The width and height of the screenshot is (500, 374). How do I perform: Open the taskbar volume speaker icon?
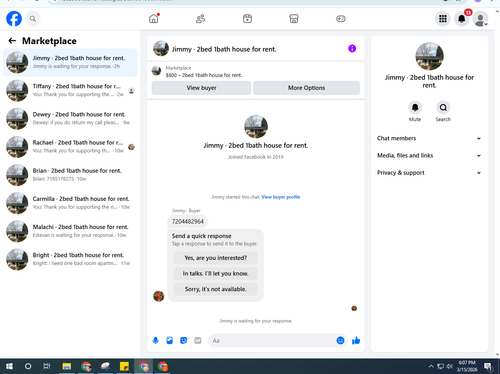point(449,367)
